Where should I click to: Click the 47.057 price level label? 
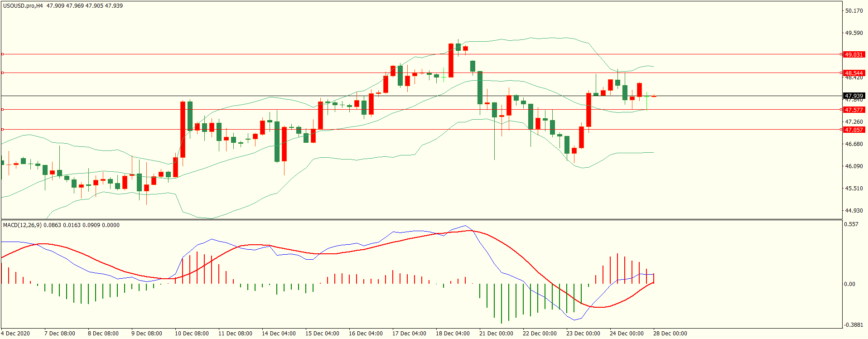coord(854,130)
